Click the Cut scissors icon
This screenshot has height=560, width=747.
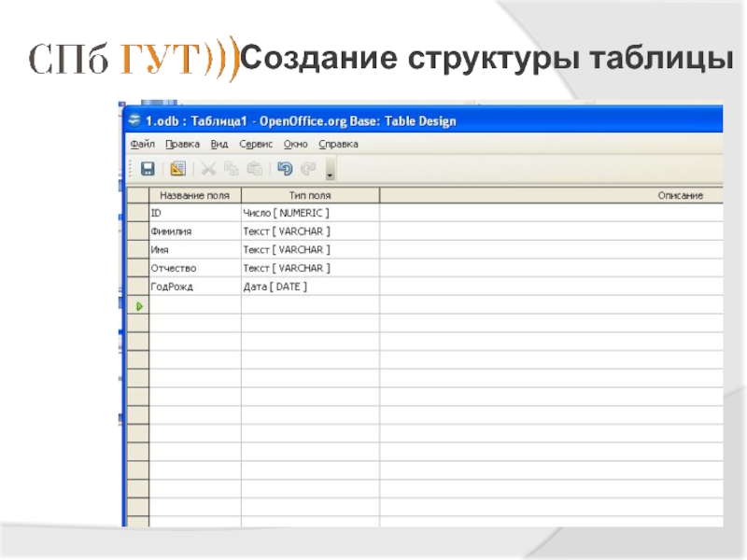[208, 169]
